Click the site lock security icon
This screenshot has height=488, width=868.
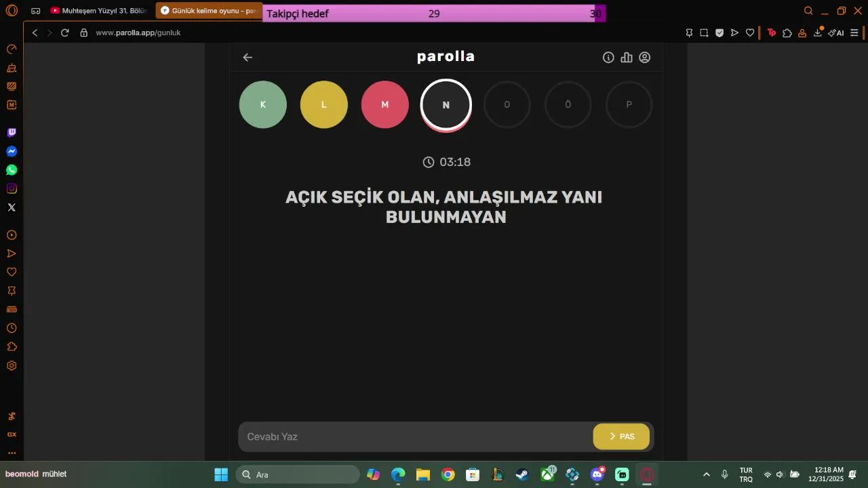[x=84, y=33]
